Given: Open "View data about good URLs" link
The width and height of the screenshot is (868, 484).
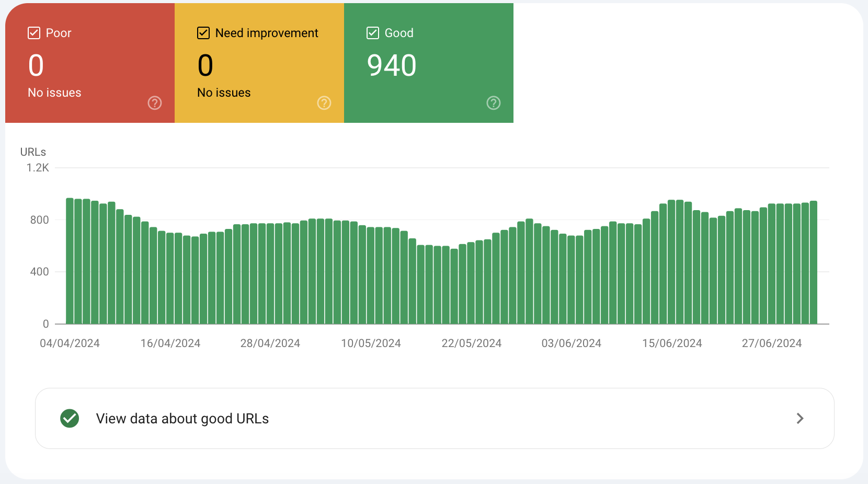Looking at the screenshot, I should [182, 419].
